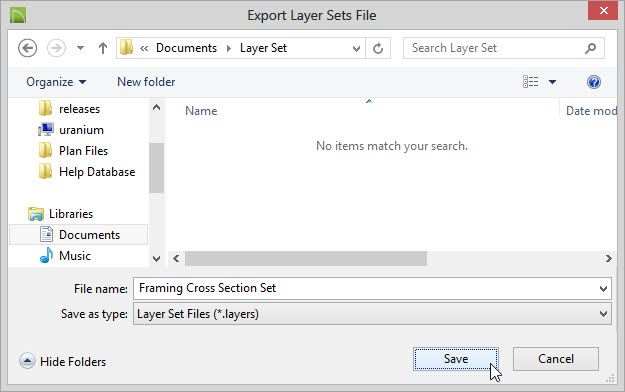Open the Organize menu
This screenshot has width=625, height=392.
[x=56, y=82]
